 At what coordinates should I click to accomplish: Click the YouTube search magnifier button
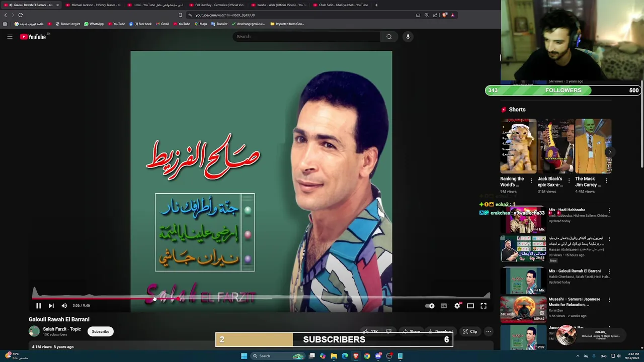pos(389,37)
